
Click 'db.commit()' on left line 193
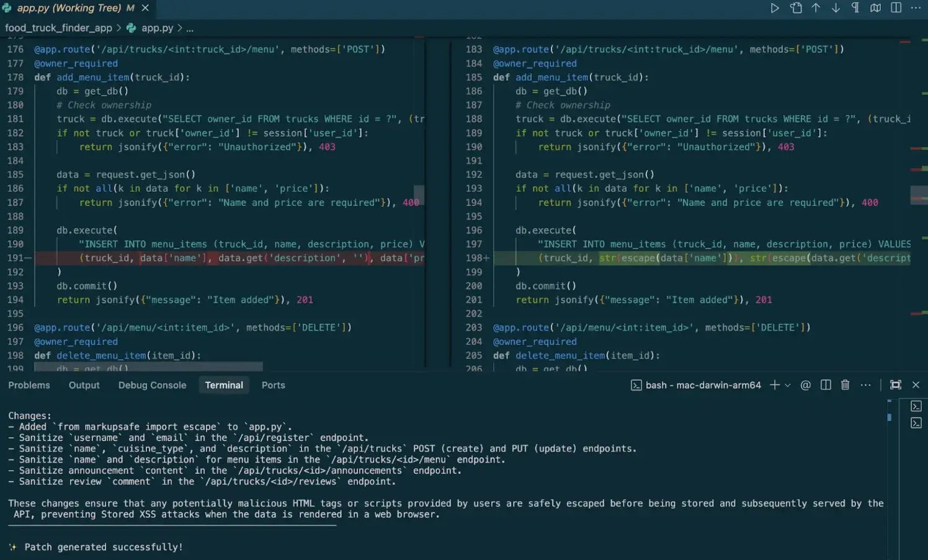[87, 286]
